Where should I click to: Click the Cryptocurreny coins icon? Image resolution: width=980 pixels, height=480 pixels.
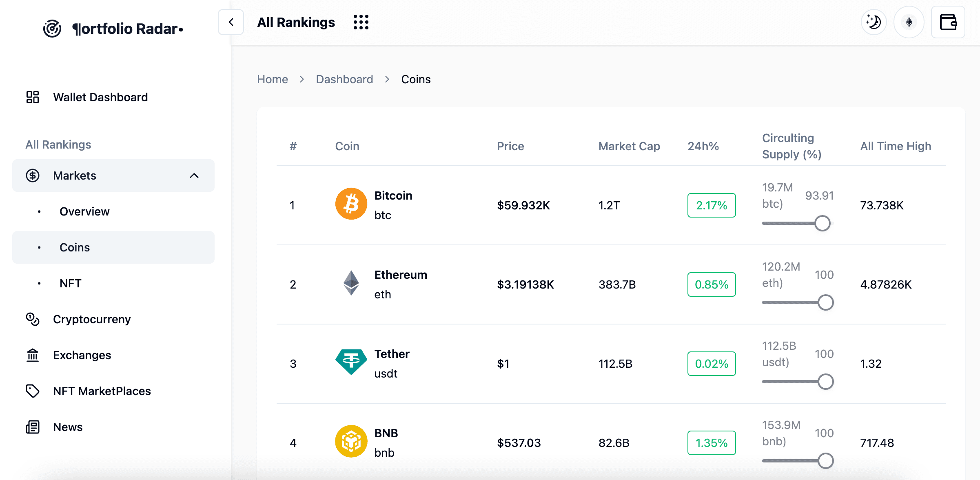pyautogui.click(x=33, y=319)
